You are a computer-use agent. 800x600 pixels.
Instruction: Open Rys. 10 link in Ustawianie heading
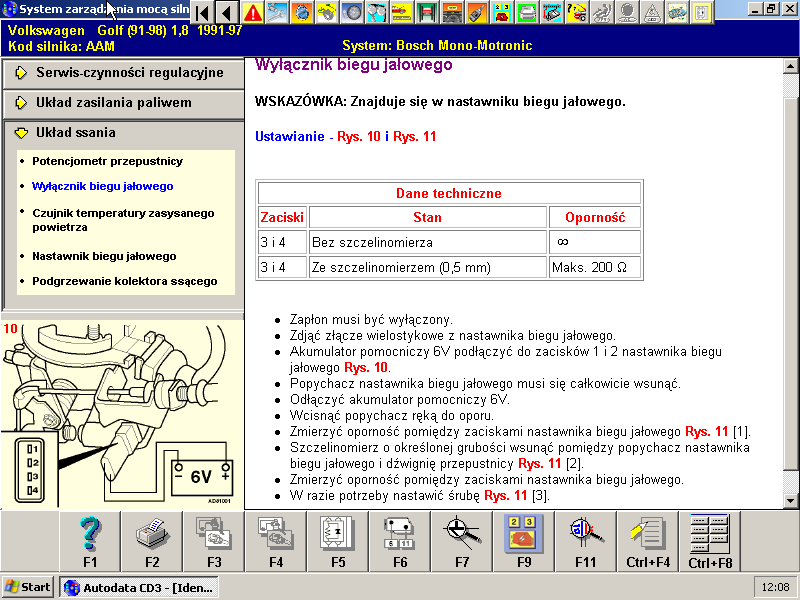pos(359,137)
